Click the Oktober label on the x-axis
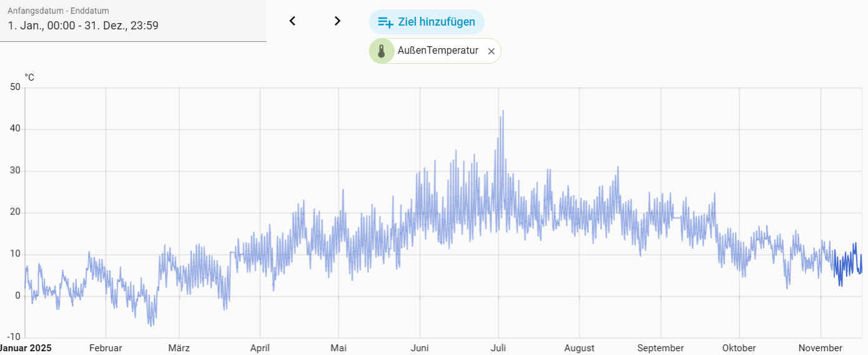868x355 pixels. 739,348
